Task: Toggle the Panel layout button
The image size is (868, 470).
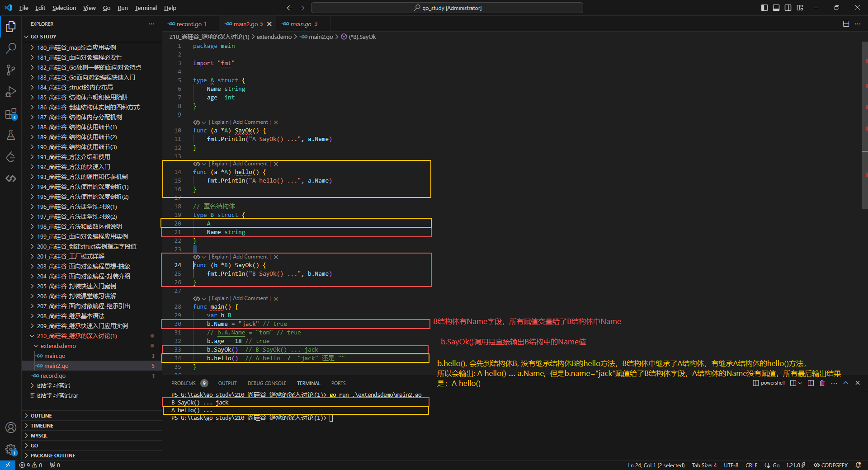Action: (x=776, y=8)
